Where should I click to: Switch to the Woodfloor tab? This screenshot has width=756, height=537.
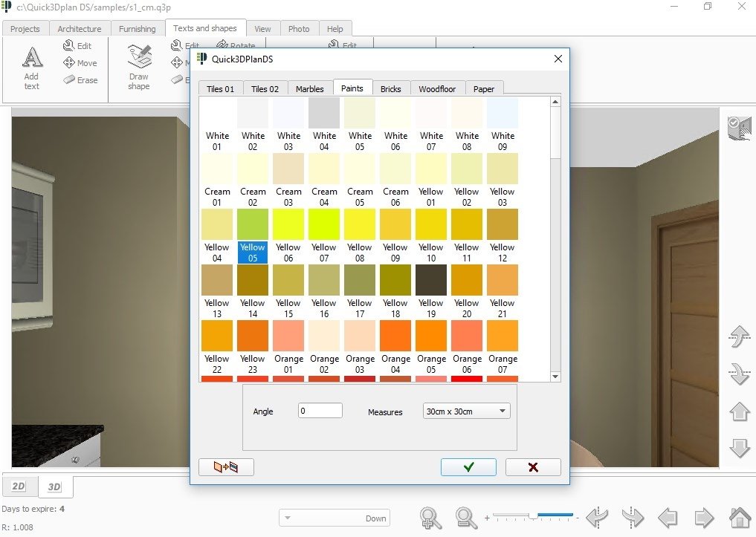tap(437, 88)
